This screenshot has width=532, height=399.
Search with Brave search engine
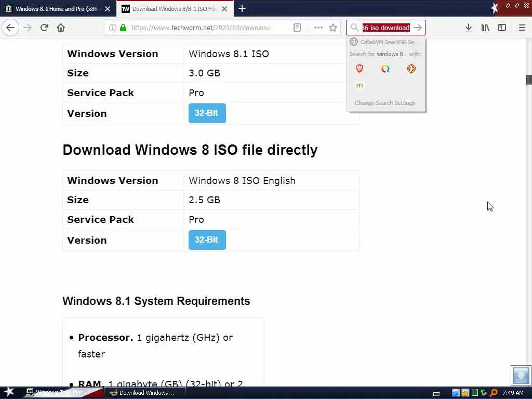point(360,69)
